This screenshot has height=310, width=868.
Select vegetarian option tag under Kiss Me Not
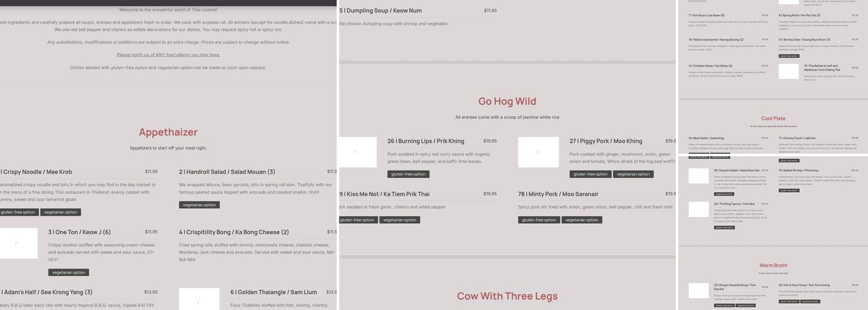coord(399,219)
